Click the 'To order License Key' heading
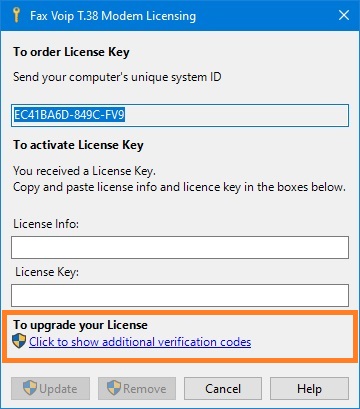Viewport: 360px width, 409px height. (x=71, y=52)
